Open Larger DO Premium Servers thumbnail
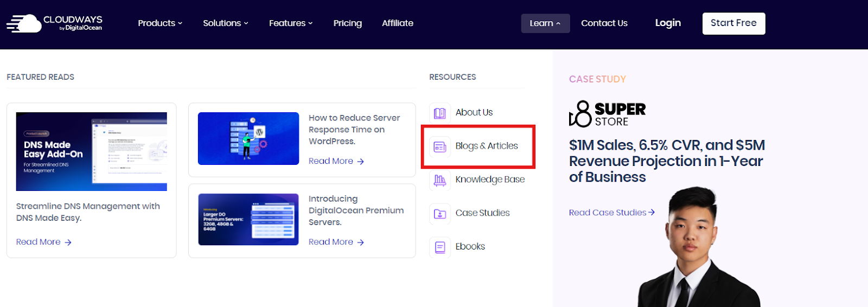 click(x=248, y=219)
